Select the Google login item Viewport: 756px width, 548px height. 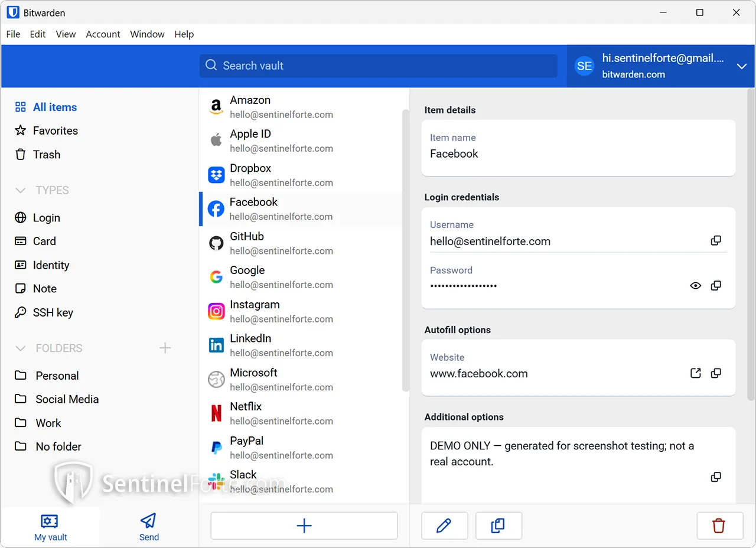click(x=301, y=277)
